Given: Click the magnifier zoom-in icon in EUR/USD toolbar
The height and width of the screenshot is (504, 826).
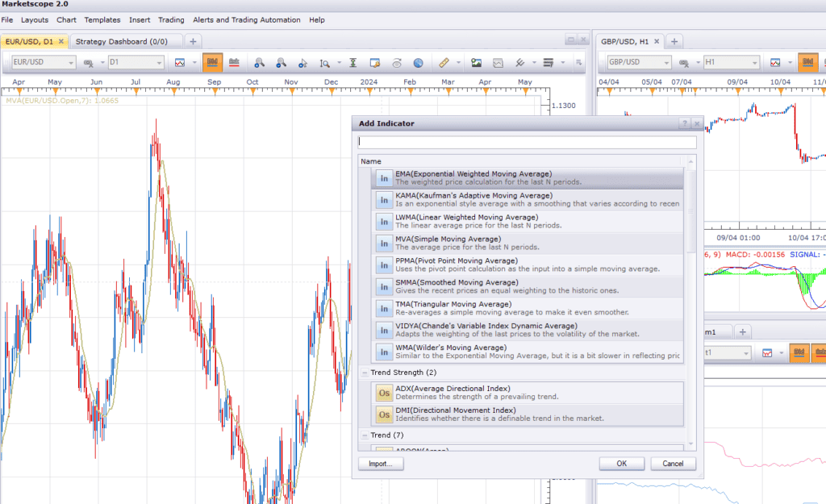Looking at the screenshot, I should [259, 63].
